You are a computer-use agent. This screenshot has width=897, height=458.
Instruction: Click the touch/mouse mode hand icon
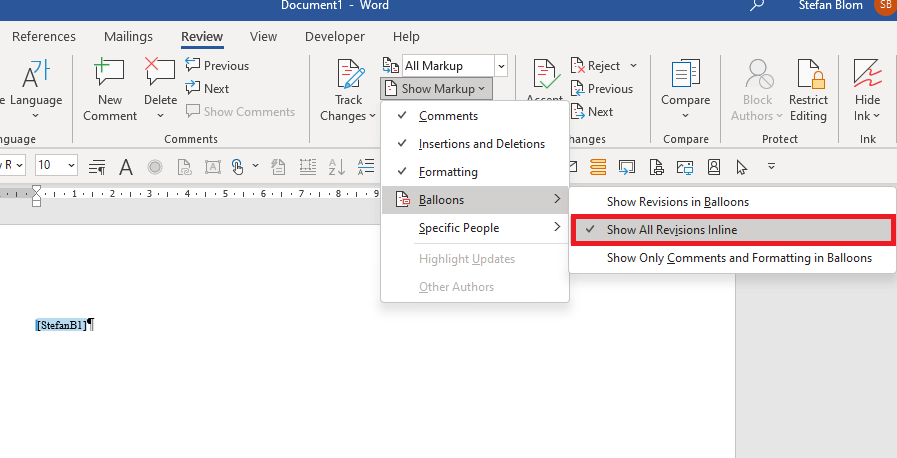point(237,166)
